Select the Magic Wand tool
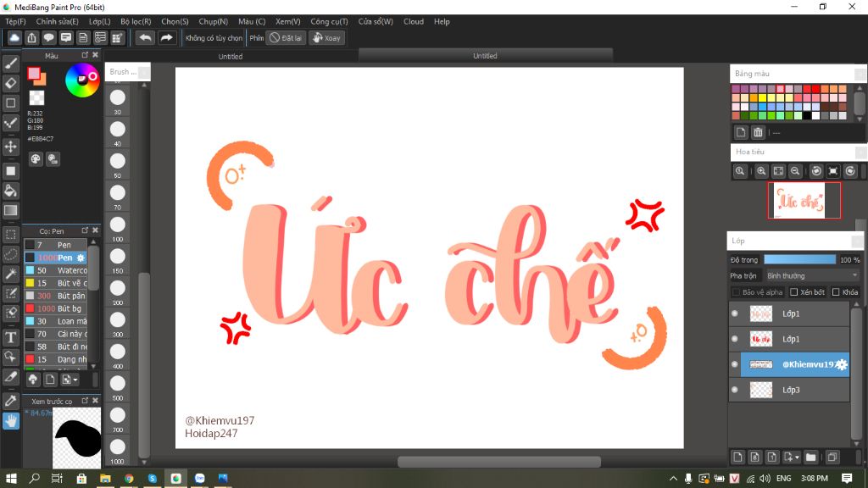 tap(10, 274)
